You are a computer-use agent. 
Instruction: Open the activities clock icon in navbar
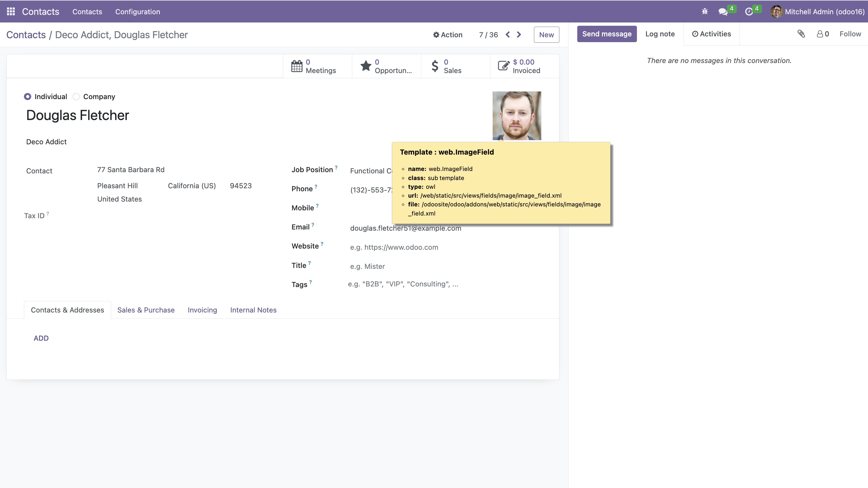click(x=749, y=12)
